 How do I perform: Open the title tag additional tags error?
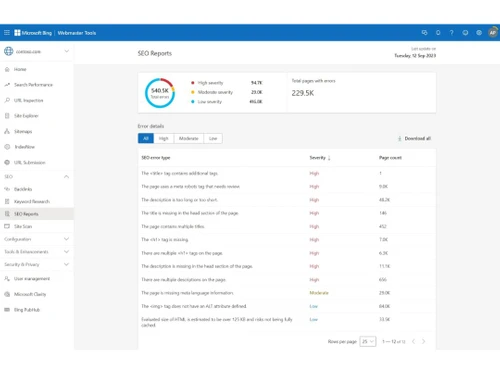click(287, 173)
